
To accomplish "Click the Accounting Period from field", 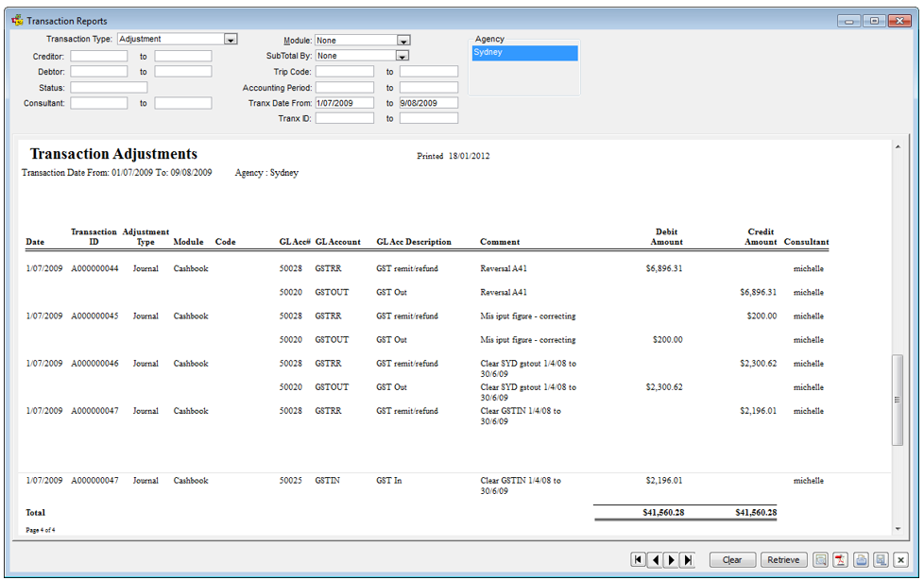I will tap(345, 87).
